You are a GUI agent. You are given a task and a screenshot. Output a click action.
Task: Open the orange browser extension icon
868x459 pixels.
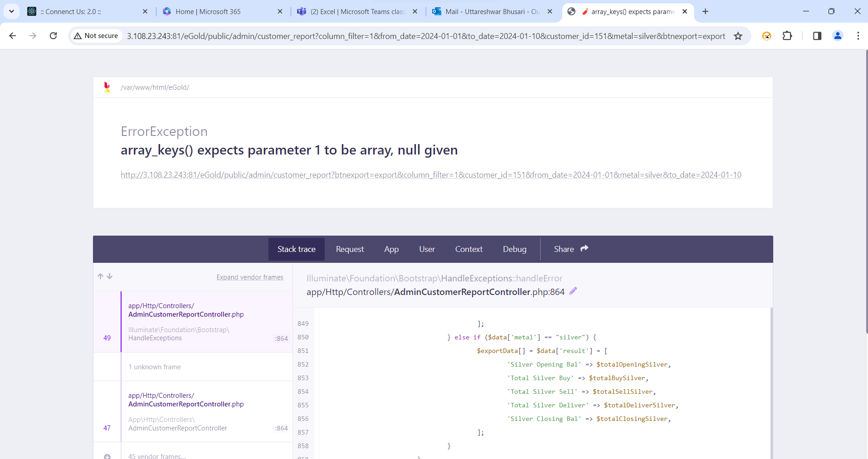[x=766, y=36]
